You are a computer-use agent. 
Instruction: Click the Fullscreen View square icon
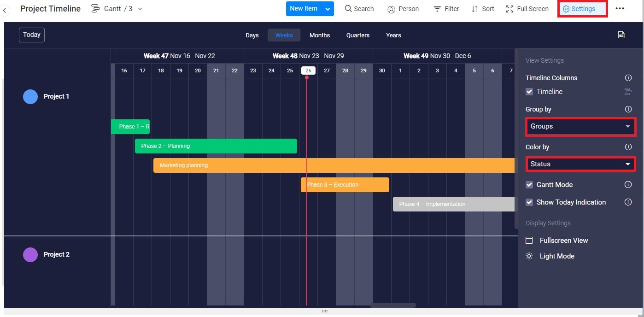coord(529,241)
